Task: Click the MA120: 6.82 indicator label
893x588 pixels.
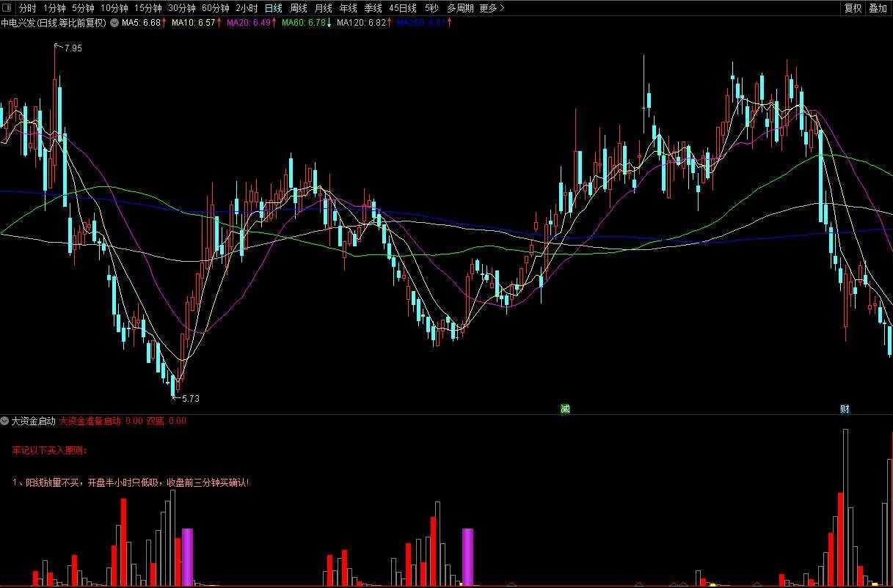Action: [x=364, y=23]
